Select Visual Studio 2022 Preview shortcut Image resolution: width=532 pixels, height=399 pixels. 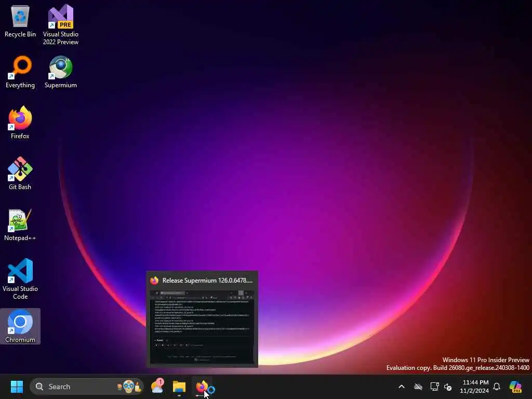click(60, 24)
